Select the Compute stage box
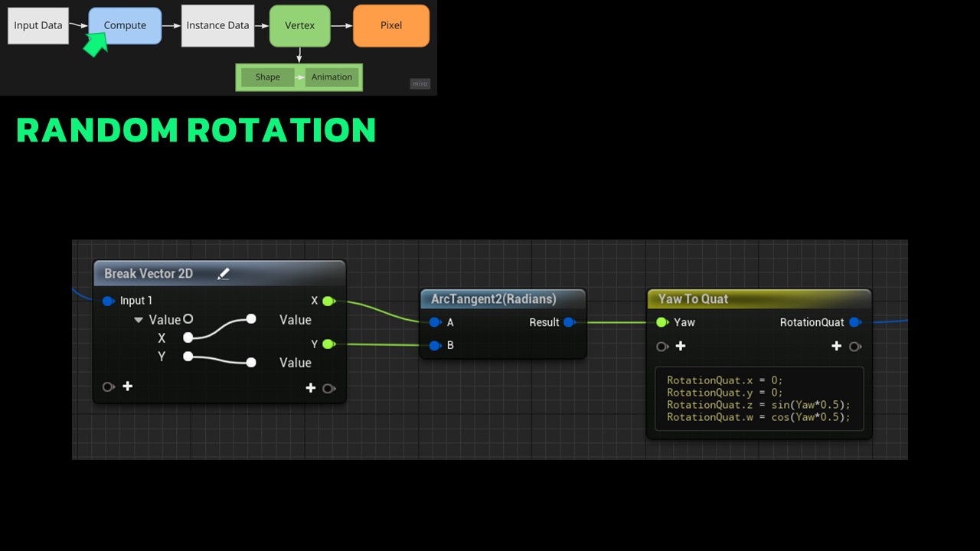This screenshot has width=980, height=551. [x=125, y=25]
